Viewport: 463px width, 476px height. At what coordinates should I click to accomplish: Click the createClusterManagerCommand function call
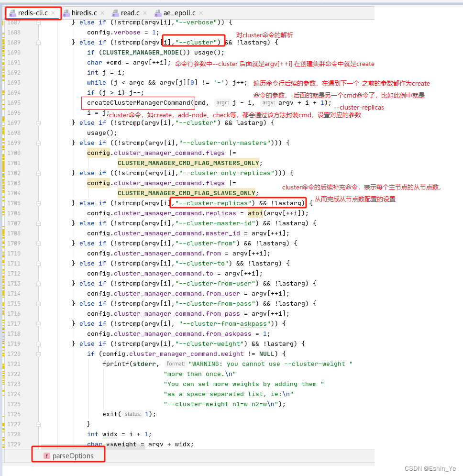pyautogui.click(x=139, y=103)
